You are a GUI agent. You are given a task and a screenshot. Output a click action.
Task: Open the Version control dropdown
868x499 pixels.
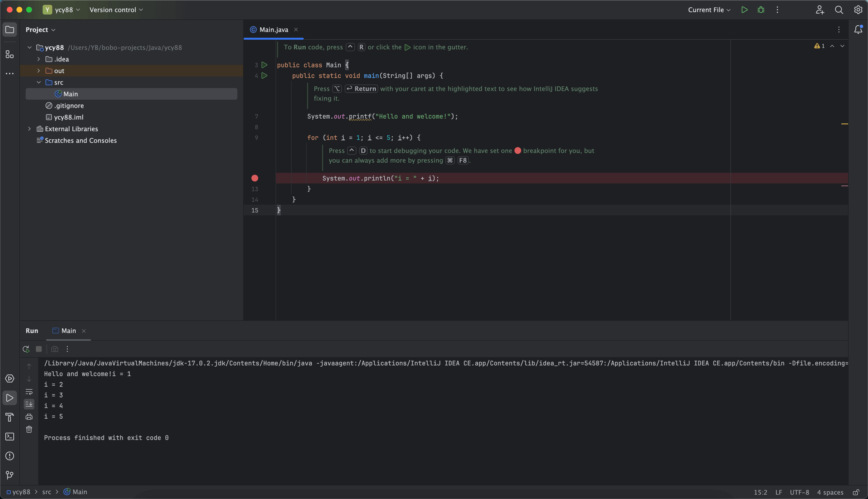pyautogui.click(x=116, y=10)
